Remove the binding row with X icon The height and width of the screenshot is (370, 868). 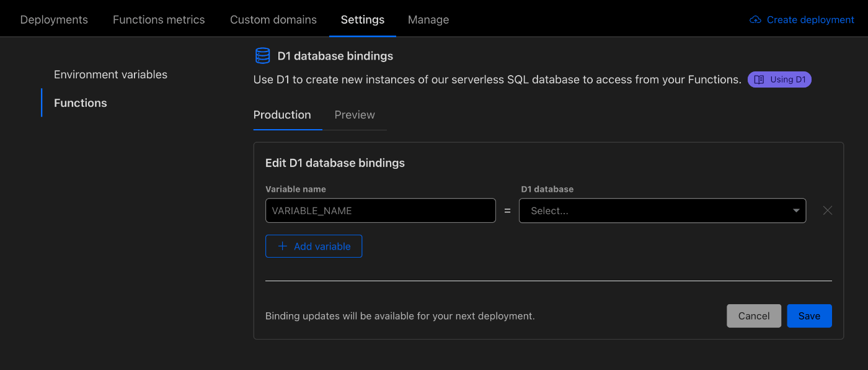827,210
